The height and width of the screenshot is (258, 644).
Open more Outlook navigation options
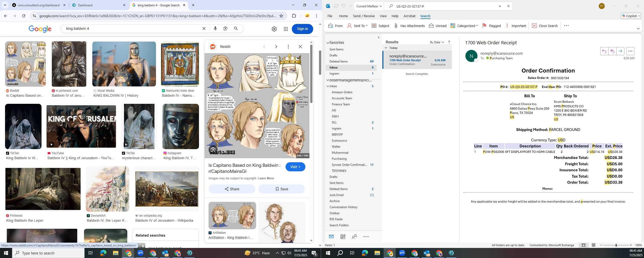tap(366, 237)
